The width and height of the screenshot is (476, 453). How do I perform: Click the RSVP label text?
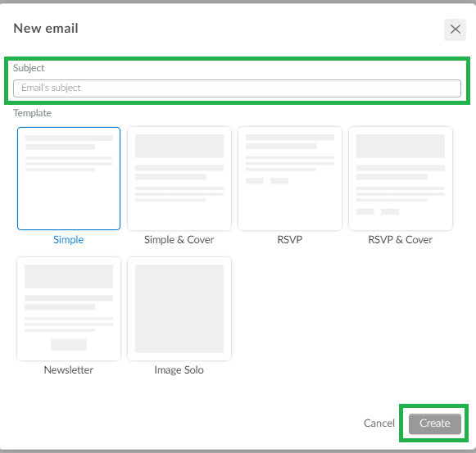pos(290,239)
